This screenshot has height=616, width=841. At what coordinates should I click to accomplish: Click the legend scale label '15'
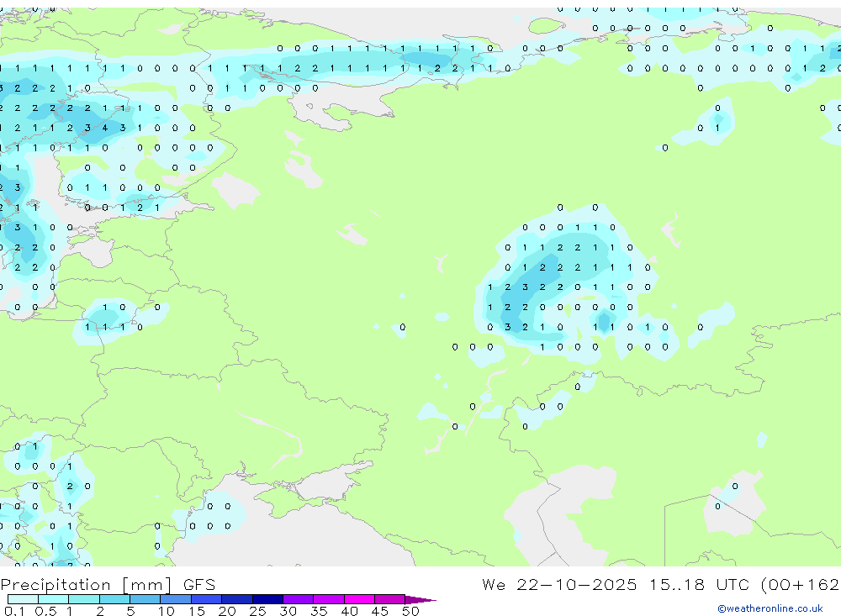(197, 611)
